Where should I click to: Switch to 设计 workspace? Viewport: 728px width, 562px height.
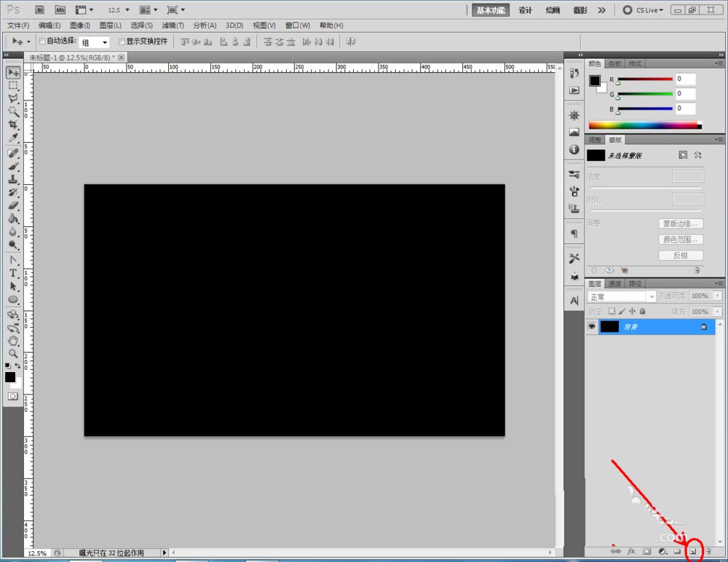[525, 10]
